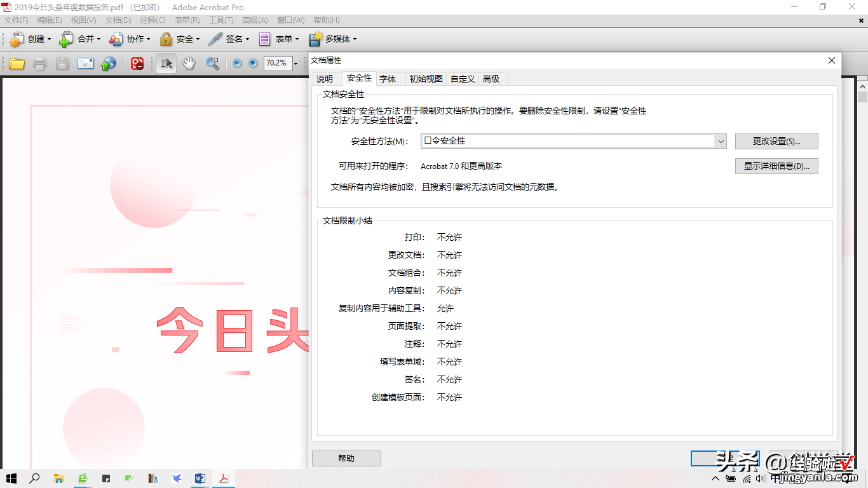Switch to the 初始视图 tab
The height and width of the screenshot is (488, 868).
tap(426, 79)
